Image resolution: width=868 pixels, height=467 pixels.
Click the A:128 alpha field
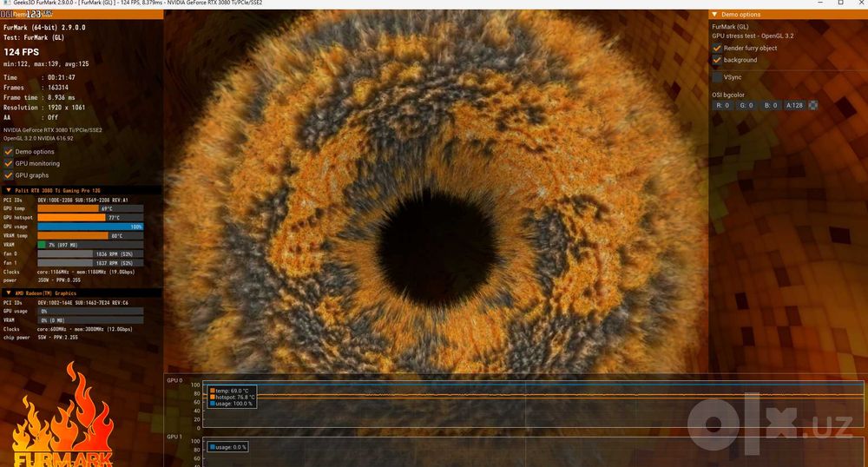click(x=794, y=105)
